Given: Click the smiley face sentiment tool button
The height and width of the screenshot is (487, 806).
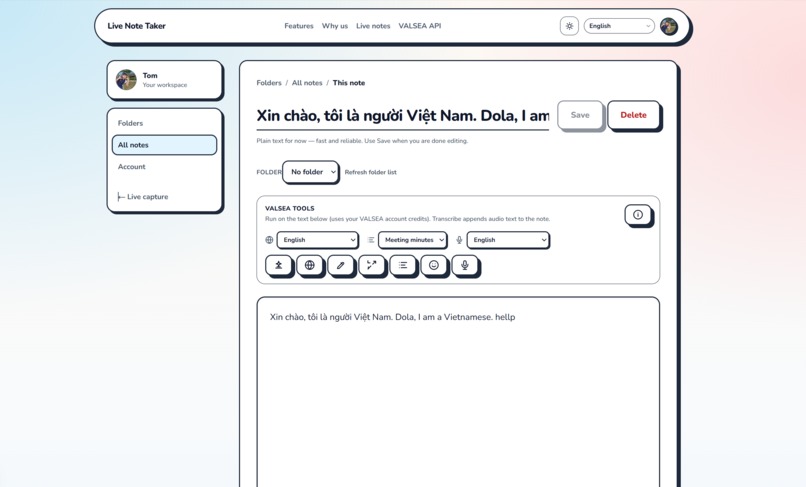Looking at the screenshot, I should [433, 265].
